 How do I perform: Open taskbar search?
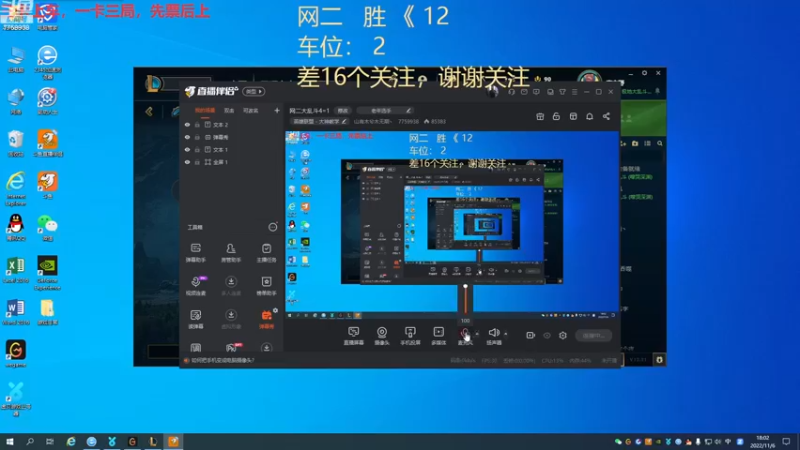pos(30,441)
